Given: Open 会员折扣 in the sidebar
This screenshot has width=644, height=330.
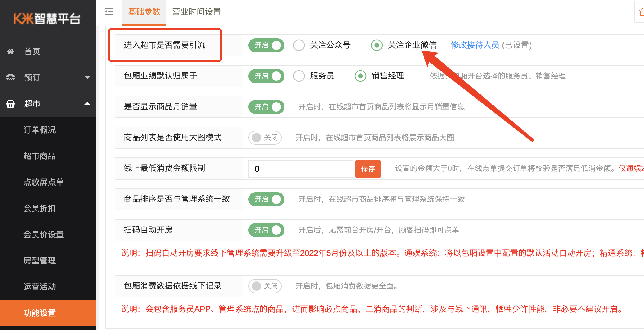Looking at the screenshot, I should click(x=40, y=208).
